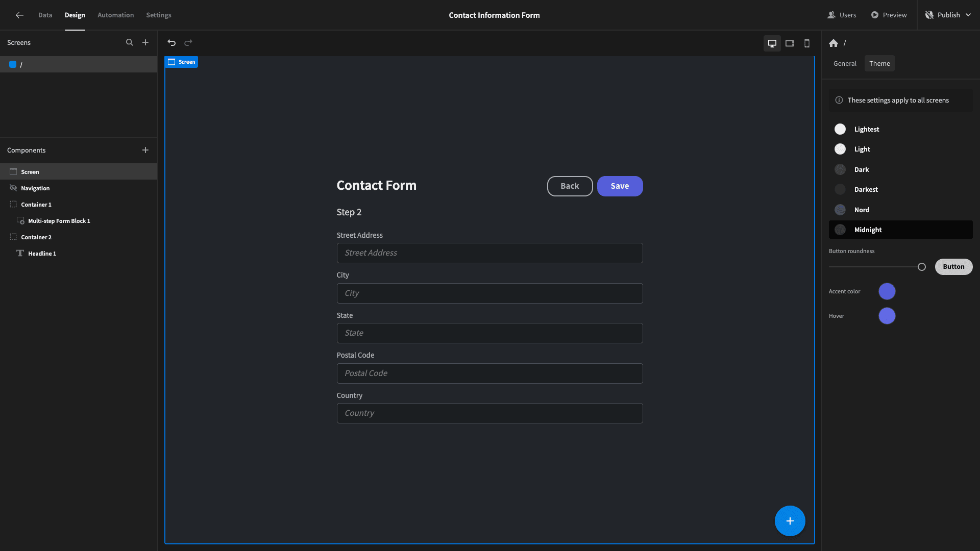Add a new screen with plus icon
This screenshot has width=980, height=551.
(145, 42)
